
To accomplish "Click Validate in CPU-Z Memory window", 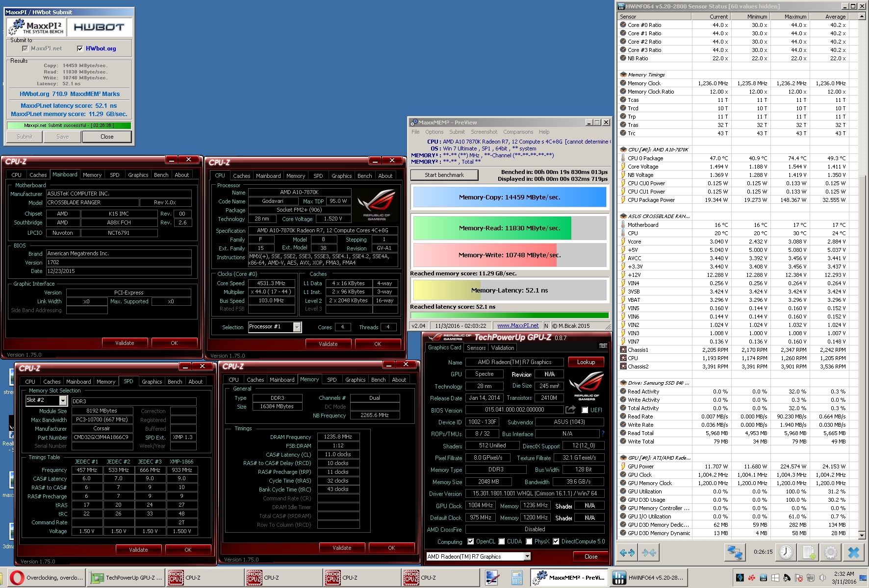I will tap(342, 548).
